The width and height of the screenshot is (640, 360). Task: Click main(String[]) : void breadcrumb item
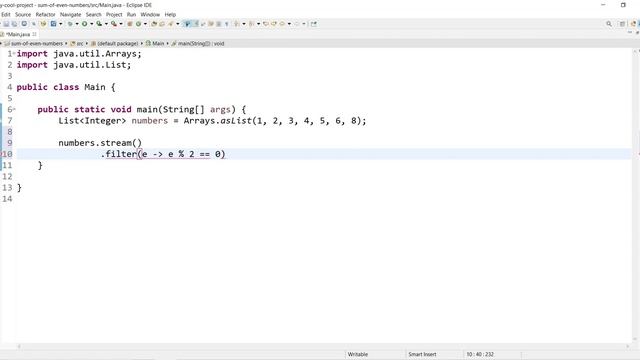pyautogui.click(x=201, y=43)
